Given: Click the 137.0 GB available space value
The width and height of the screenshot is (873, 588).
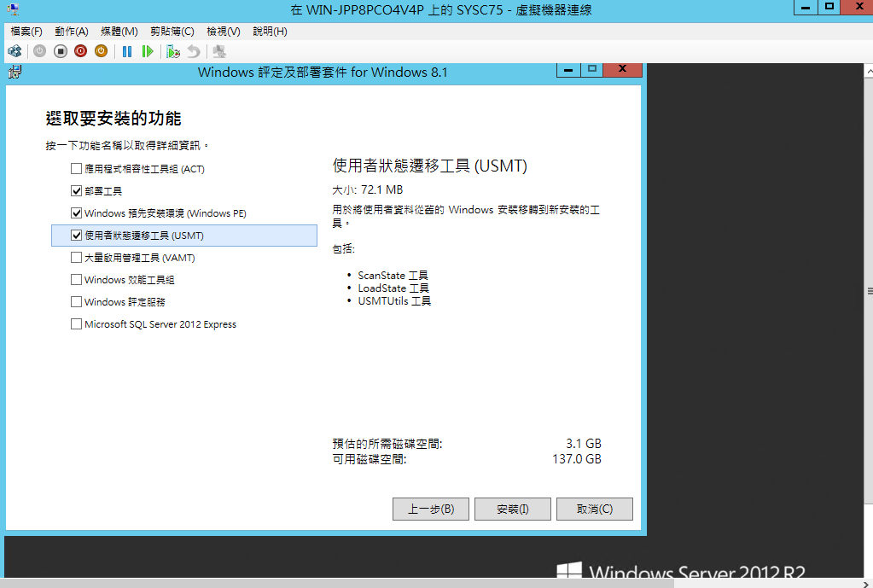Looking at the screenshot, I should [577, 459].
